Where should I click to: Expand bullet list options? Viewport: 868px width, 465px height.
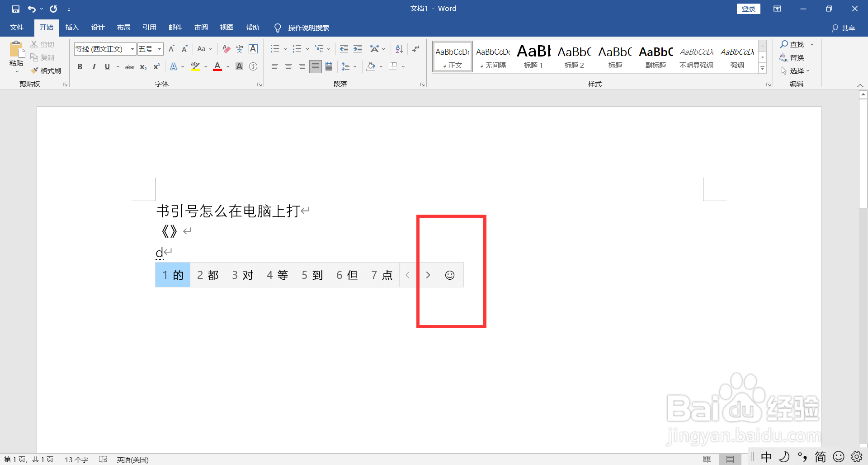click(x=285, y=49)
